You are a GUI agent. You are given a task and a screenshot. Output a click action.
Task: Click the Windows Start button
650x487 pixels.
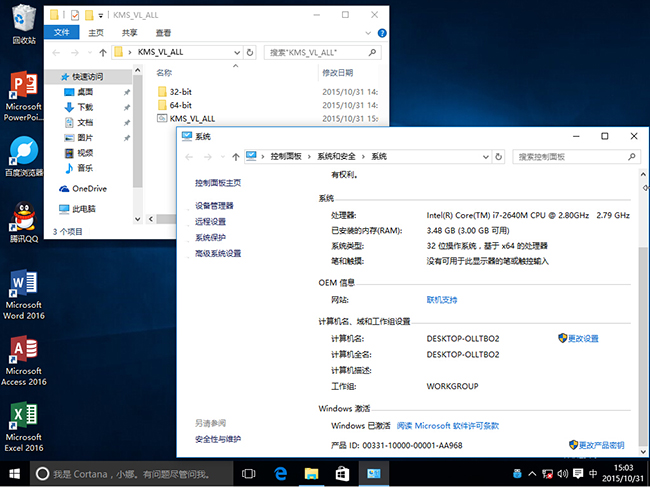[x=14, y=474]
